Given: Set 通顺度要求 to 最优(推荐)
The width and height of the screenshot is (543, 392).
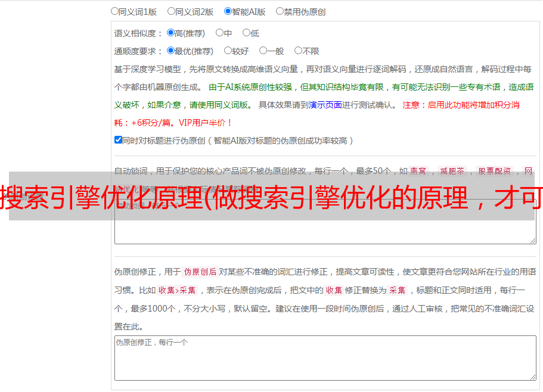Looking at the screenshot, I should [170, 51].
